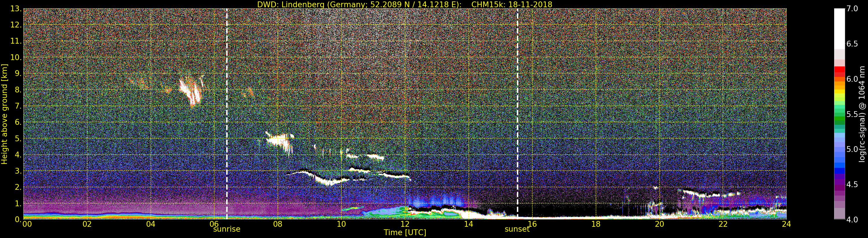
Task: Click the time axis tick '02'
Action: click(87, 224)
